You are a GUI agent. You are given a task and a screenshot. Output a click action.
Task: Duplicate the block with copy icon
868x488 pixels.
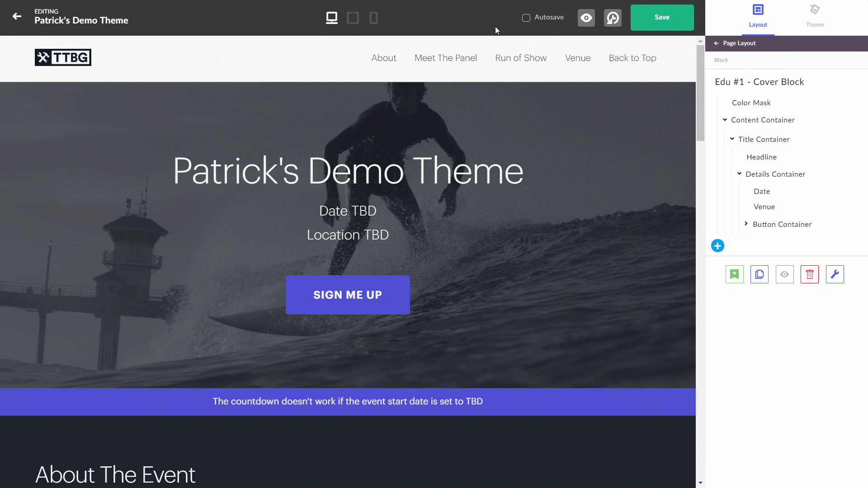pyautogui.click(x=759, y=274)
